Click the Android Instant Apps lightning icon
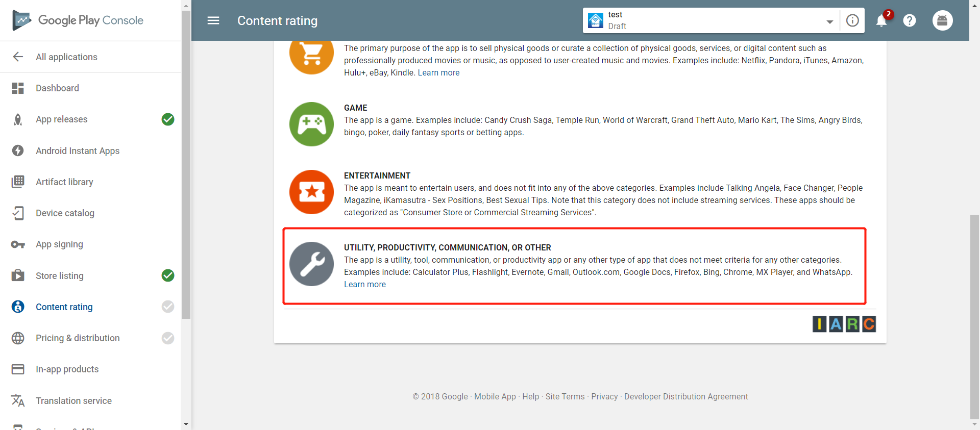The width and height of the screenshot is (980, 430). coord(18,150)
